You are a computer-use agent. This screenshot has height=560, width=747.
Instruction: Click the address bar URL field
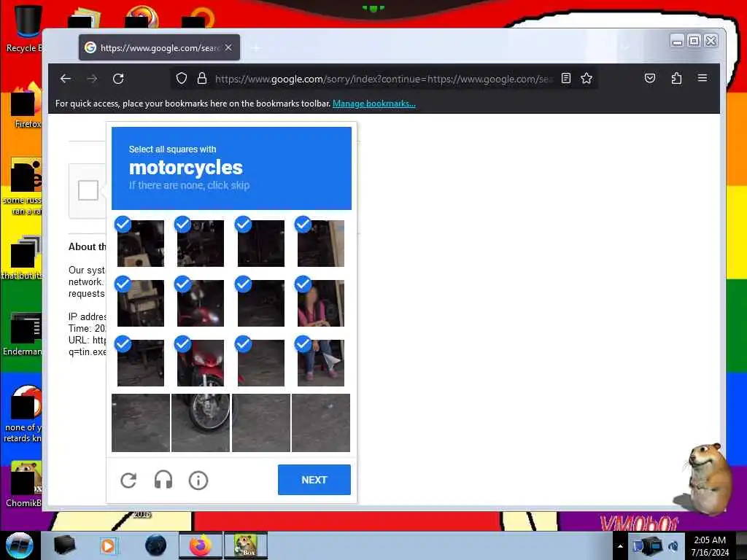384,79
